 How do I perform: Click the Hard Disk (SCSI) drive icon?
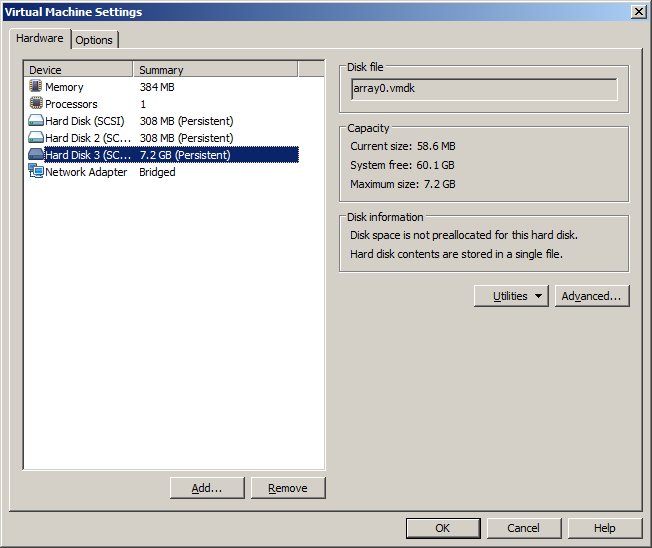[35, 121]
